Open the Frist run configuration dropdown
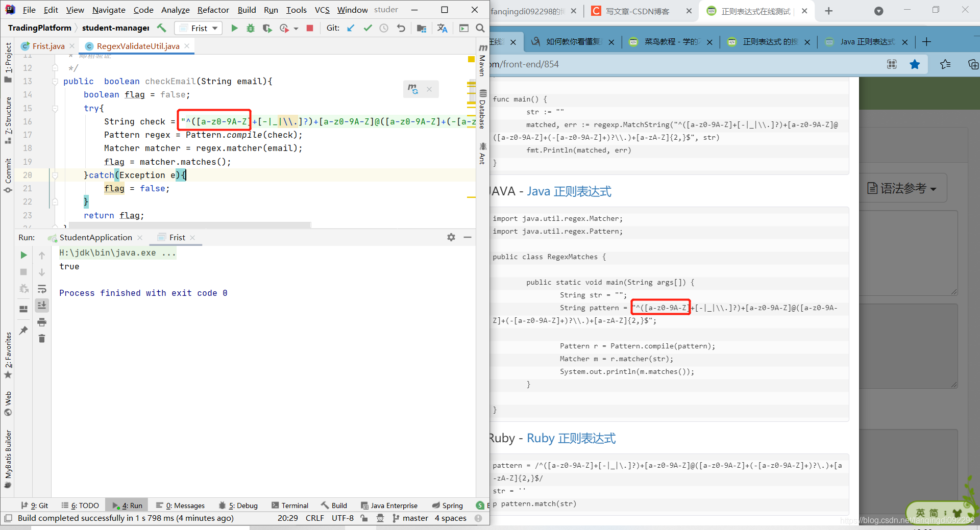This screenshot has height=530, width=980. pos(199,28)
